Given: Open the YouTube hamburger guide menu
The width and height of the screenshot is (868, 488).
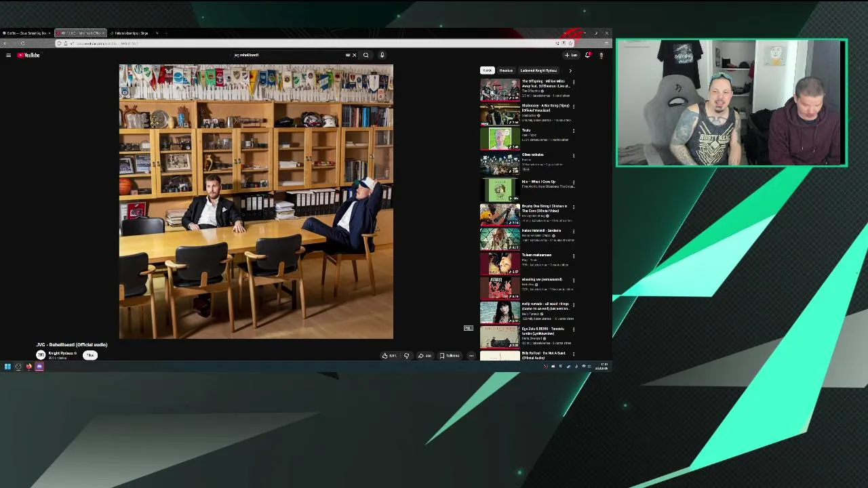Looking at the screenshot, I should coord(8,55).
